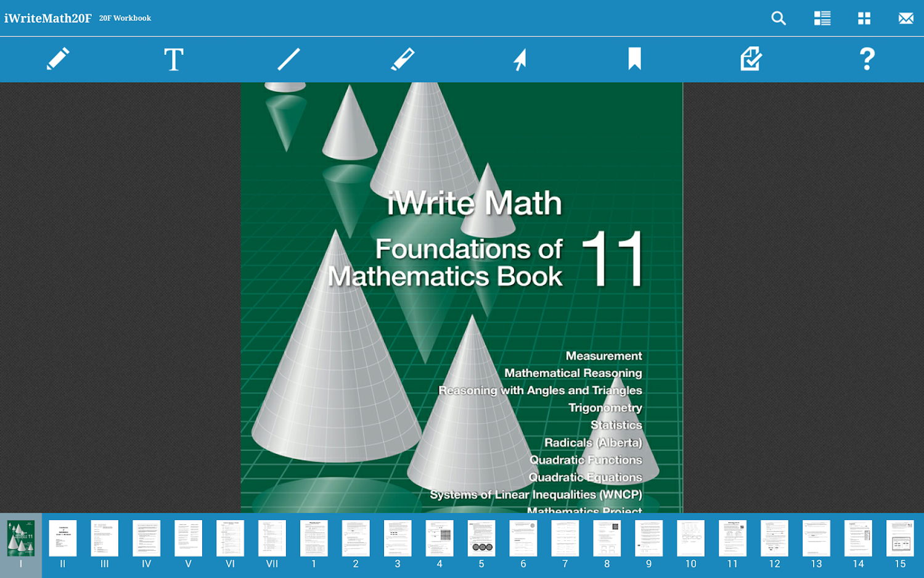Add a bookmark with ribbon icon
The width and height of the screenshot is (924, 578).
pyautogui.click(x=634, y=59)
